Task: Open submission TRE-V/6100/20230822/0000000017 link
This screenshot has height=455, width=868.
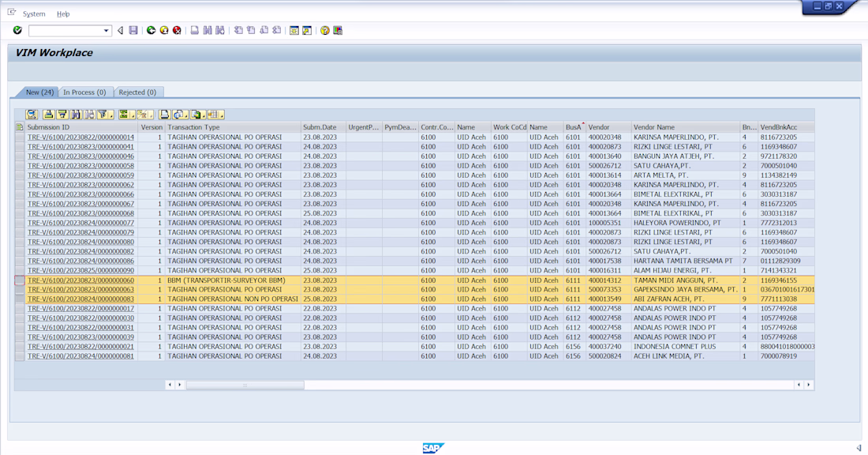Action: point(80,309)
